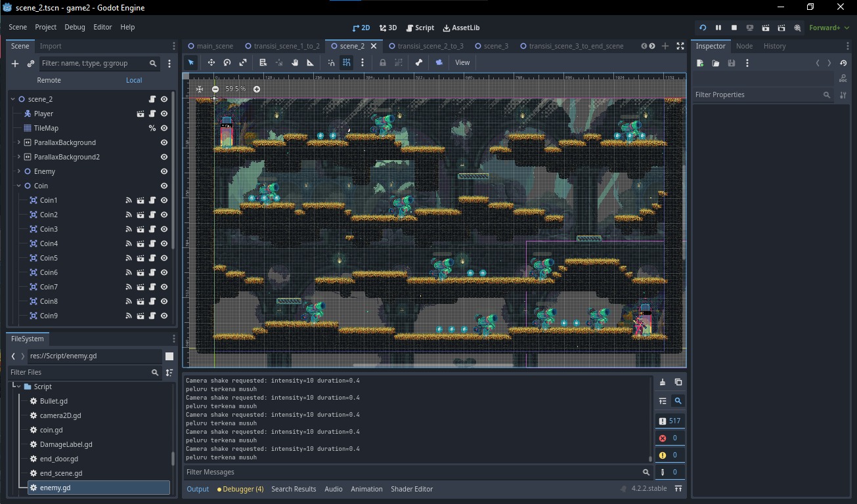Activate the Rotate Mode tool
Image resolution: width=857 pixels, height=504 pixels.
(227, 62)
